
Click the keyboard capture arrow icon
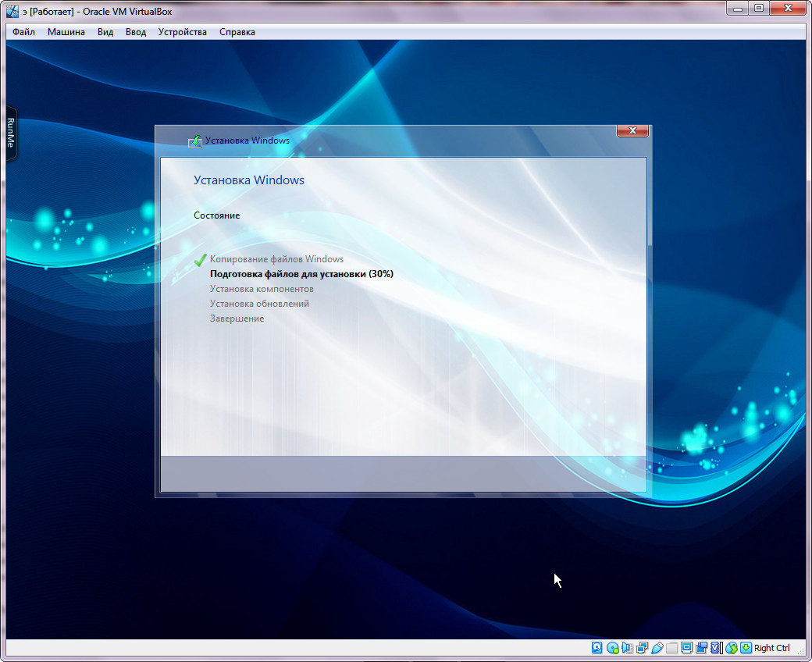746,647
